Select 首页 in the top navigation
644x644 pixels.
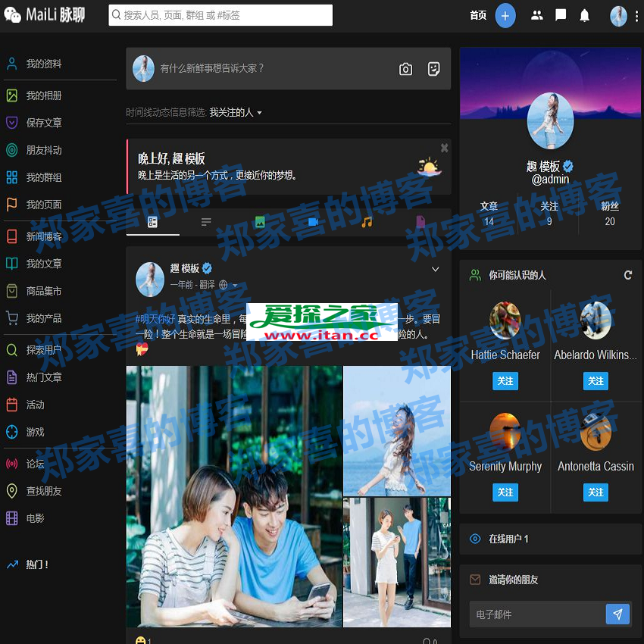pos(478,15)
